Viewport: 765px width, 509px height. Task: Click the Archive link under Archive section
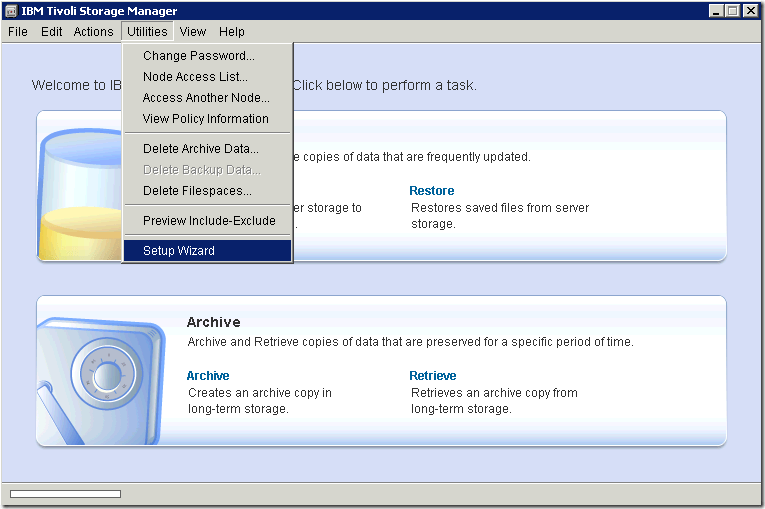tap(208, 376)
